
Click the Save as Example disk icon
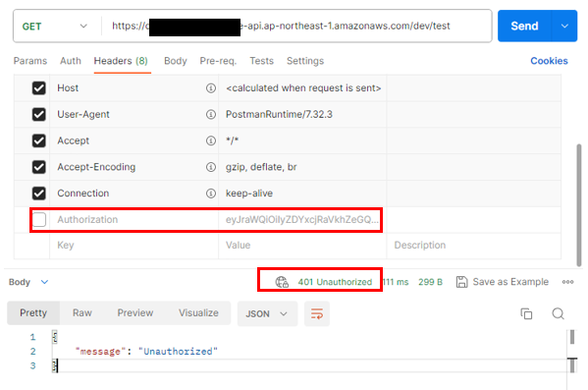click(461, 282)
